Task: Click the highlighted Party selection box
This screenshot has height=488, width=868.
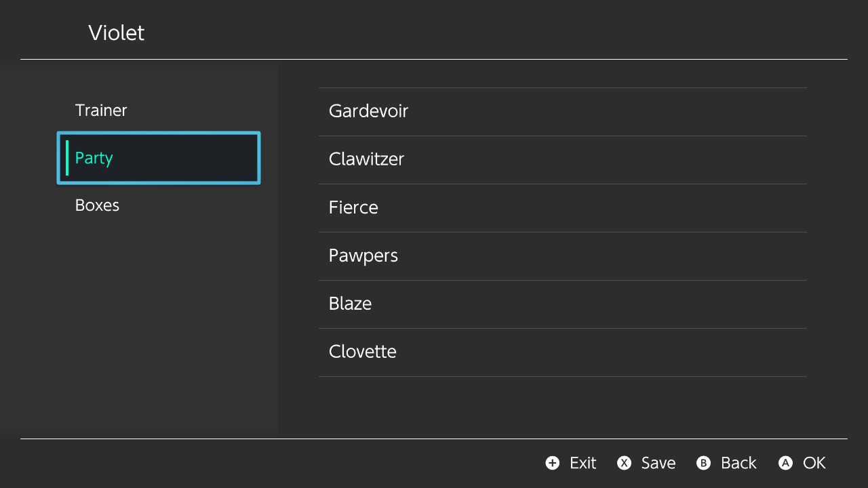Action: pyautogui.click(x=158, y=158)
